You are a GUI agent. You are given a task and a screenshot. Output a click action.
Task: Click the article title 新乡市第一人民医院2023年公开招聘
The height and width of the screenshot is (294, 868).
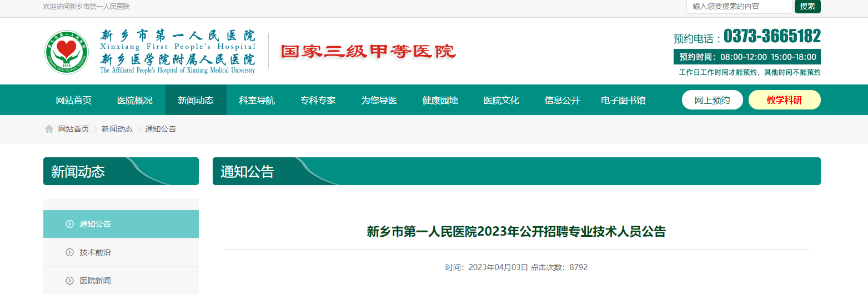coord(516,232)
